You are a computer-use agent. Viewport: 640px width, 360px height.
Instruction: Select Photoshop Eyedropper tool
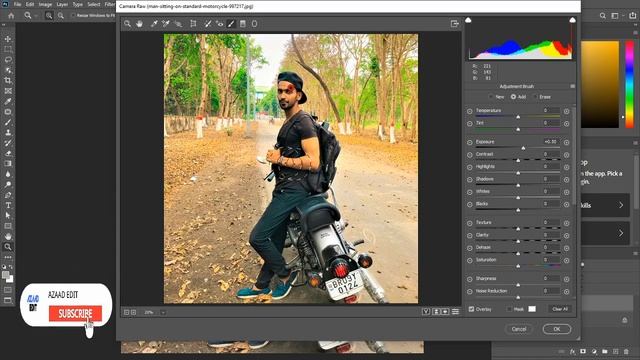click(x=8, y=101)
